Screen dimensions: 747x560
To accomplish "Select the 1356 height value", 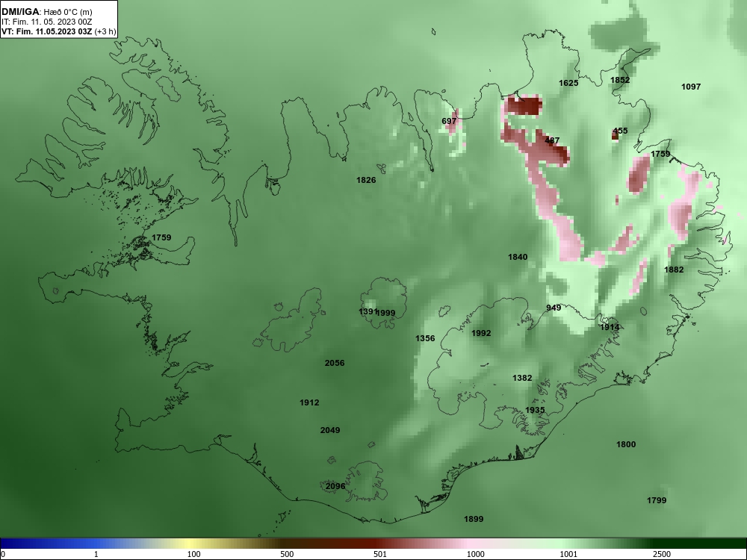I will [425, 338].
